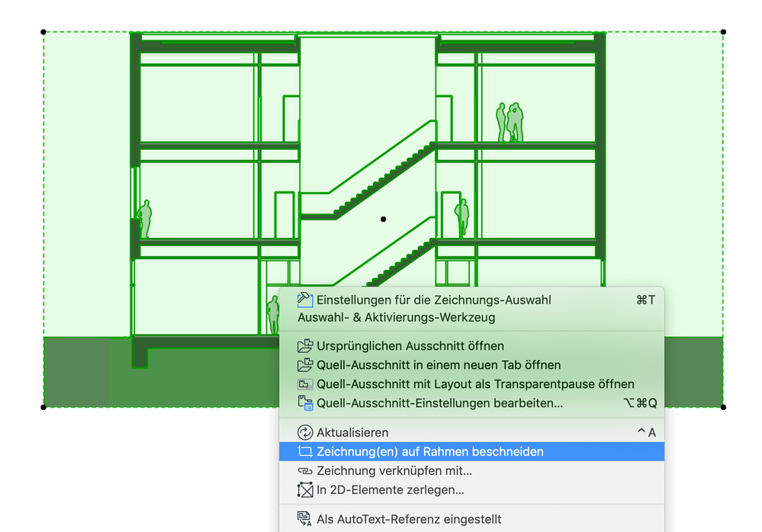The image size is (762, 532).
Task: Click AutoText icon beside AutoText-Referenz entry
Action: pos(304,519)
